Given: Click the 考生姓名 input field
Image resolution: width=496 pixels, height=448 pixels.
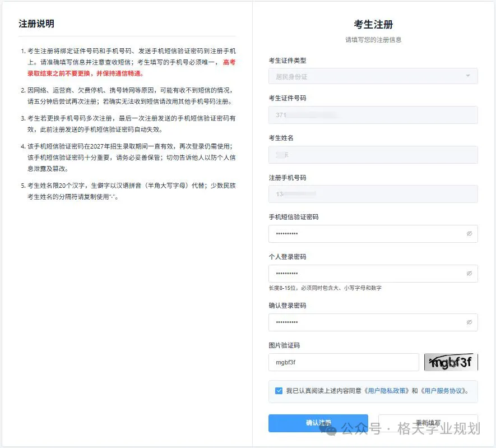Looking at the screenshot, I should pos(373,155).
